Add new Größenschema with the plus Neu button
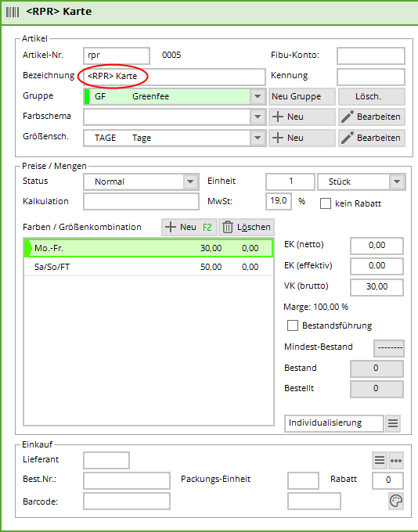Screen dimensions: 418x532 coord(302,138)
